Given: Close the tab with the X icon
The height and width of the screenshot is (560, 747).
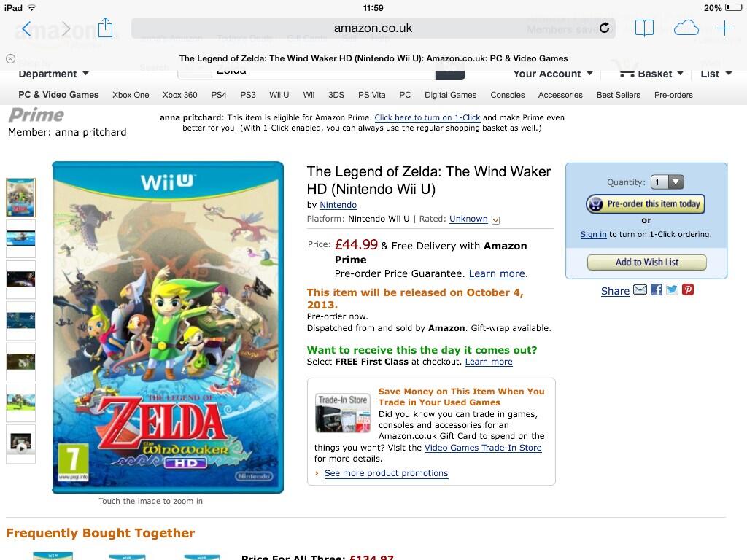Looking at the screenshot, I should (x=10, y=58).
